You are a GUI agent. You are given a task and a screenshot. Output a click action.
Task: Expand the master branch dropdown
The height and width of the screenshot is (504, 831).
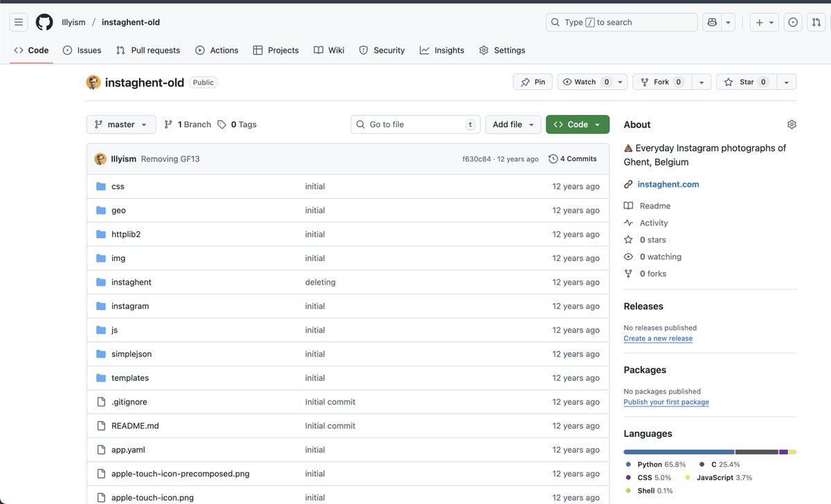tap(121, 125)
